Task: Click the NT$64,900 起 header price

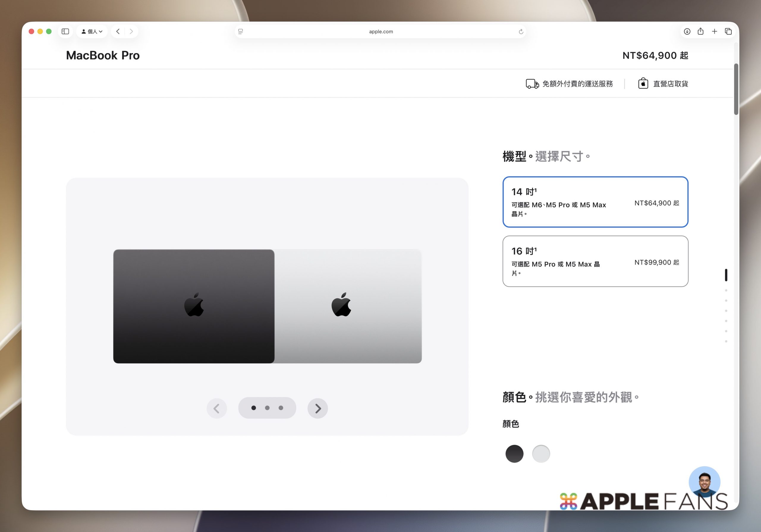Action: click(x=655, y=55)
